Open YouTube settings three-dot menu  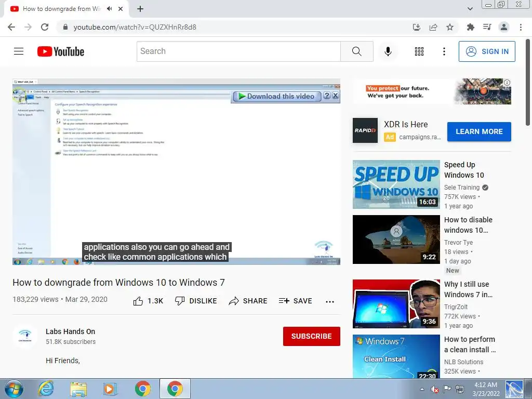[444, 51]
